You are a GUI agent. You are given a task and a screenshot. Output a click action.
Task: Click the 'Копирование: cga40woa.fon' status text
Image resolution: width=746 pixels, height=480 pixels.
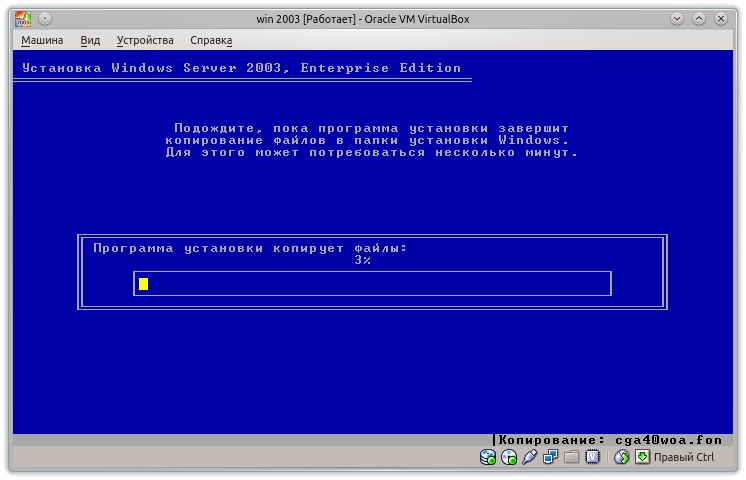(609, 440)
